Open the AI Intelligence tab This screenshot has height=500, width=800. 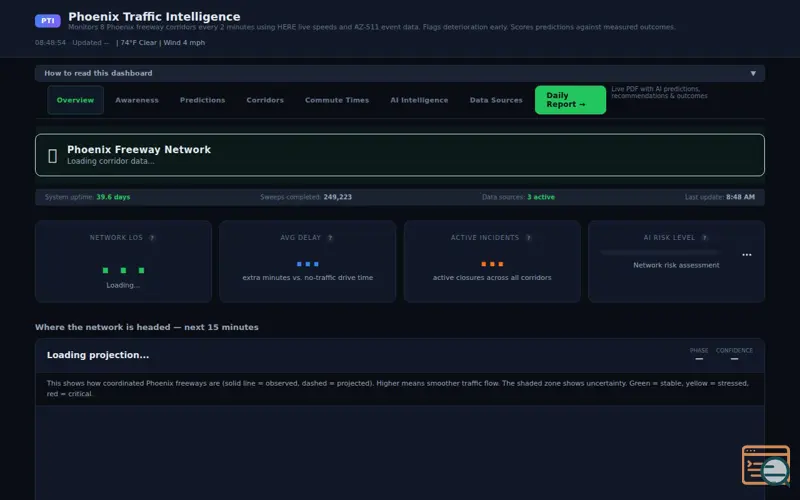[x=419, y=100]
